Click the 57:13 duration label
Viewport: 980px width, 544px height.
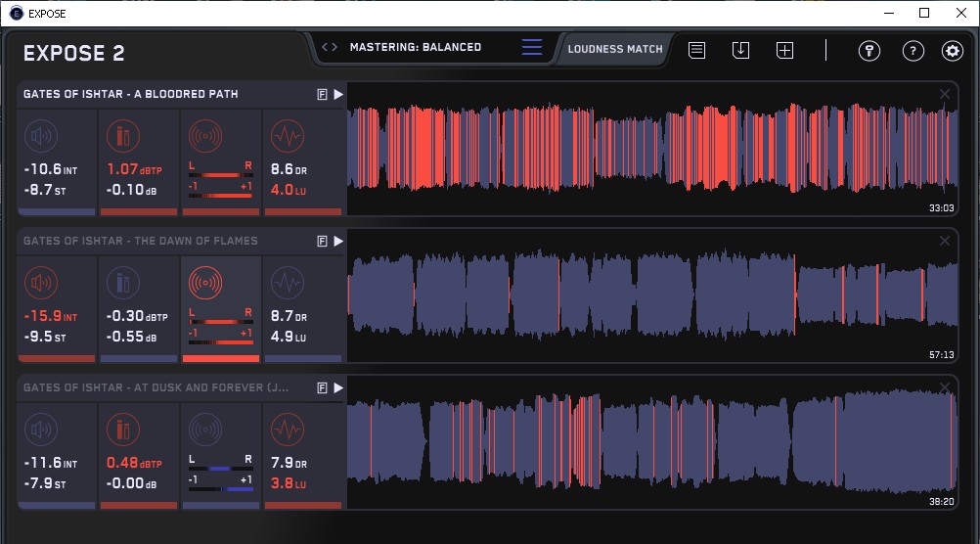[941, 355]
